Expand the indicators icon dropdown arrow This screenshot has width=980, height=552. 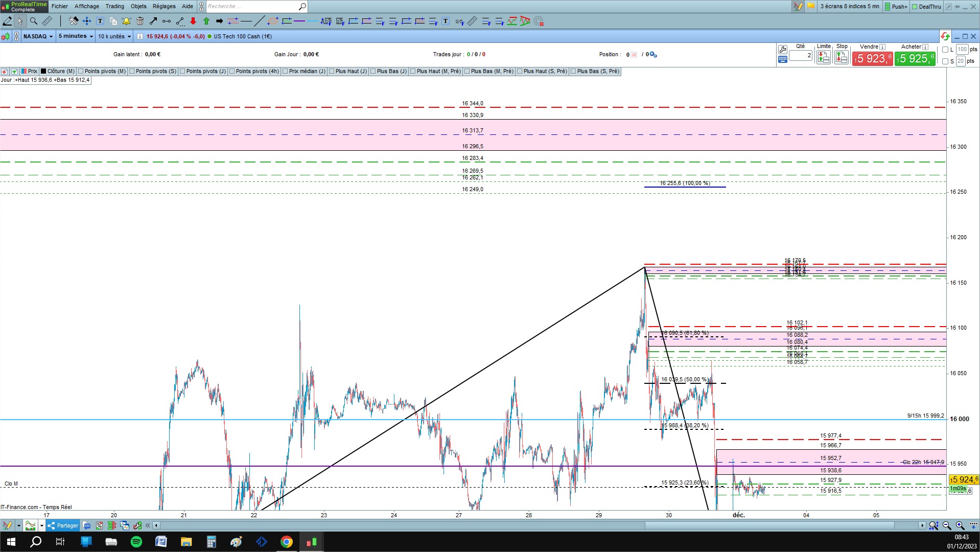pyautogui.click(x=42, y=525)
